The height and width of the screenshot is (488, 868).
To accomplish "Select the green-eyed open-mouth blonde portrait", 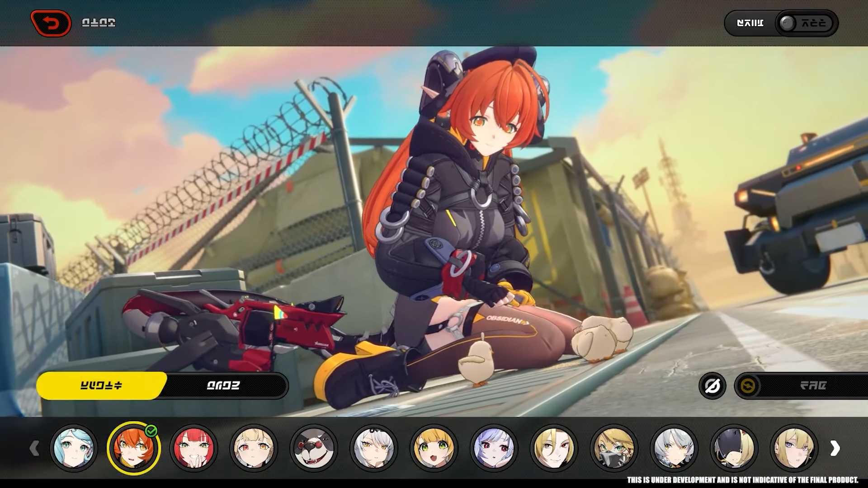I will (x=434, y=448).
